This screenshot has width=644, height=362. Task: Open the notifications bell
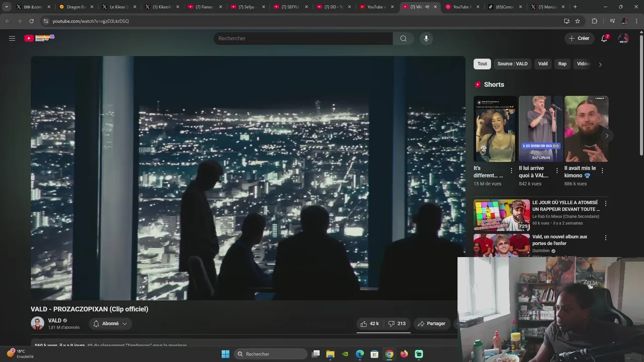pyautogui.click(x=605, y=38)
